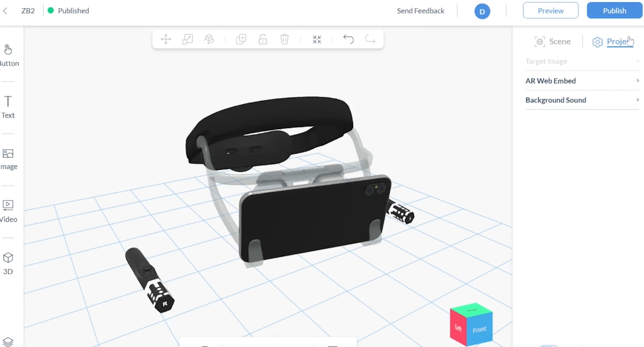
Task: Select the Move tool in toolbar
Action: click(x=166, y=39)
